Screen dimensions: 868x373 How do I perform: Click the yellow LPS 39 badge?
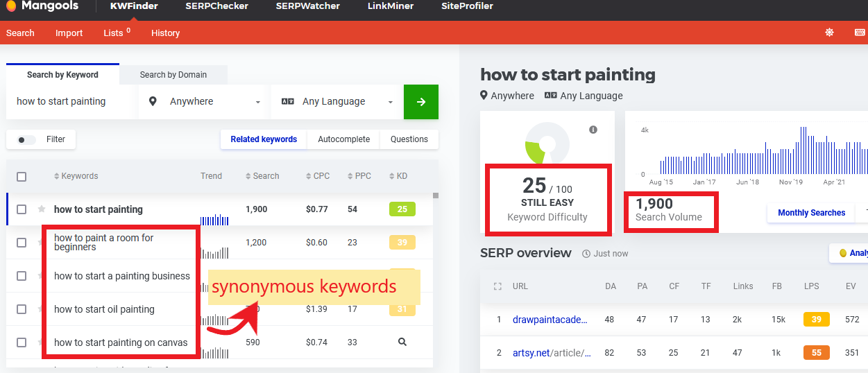[x=817, y=320]
